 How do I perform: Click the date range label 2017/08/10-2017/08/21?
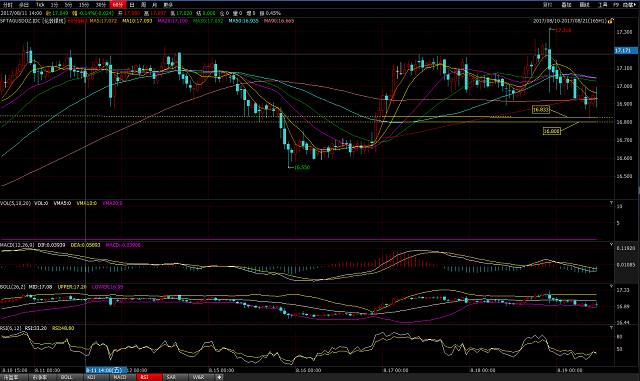tap(570, 21)
